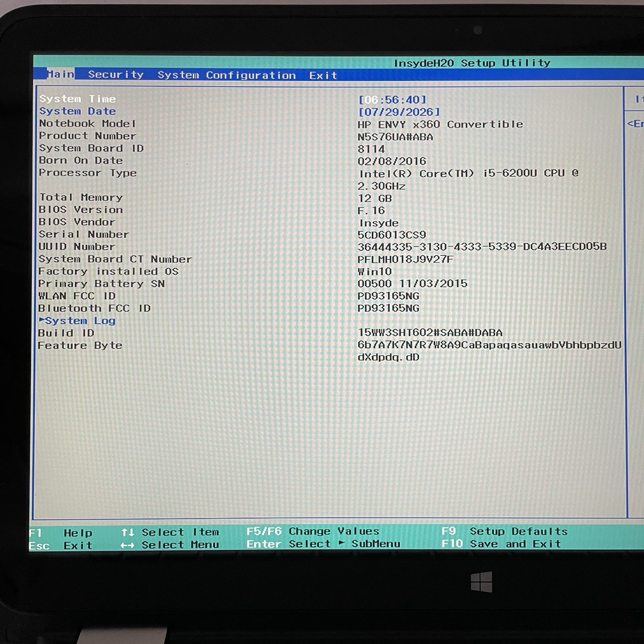Select the Exit menu tab
The height and width of the screenshot is (644, 644).
coord(323,75)
